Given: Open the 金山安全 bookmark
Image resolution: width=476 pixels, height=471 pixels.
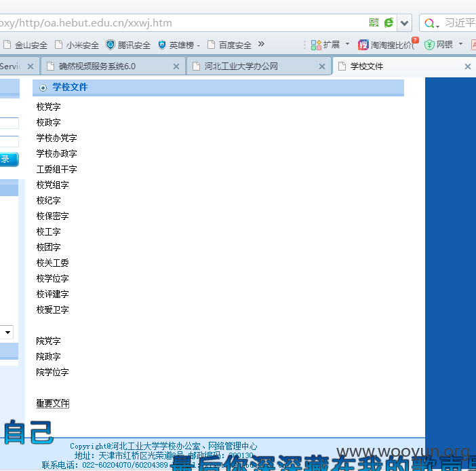Looking at the screenshot, I should pyautogui.click(x=26, y=45).
